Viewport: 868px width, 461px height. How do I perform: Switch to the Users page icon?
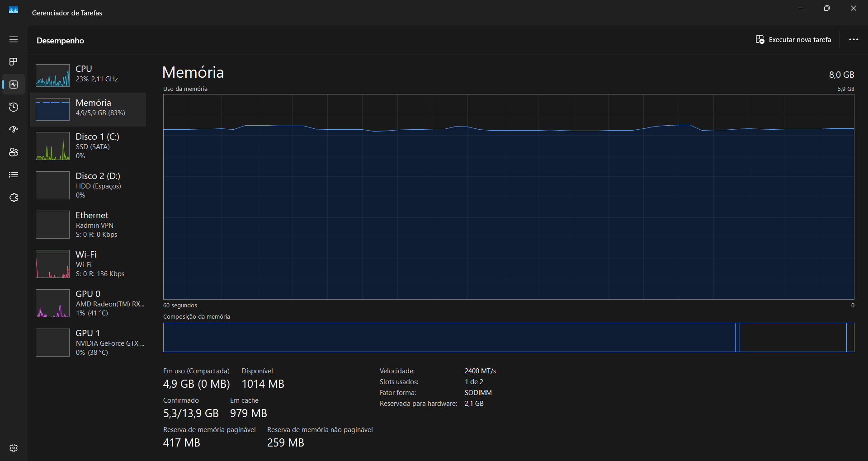point(14,152)
